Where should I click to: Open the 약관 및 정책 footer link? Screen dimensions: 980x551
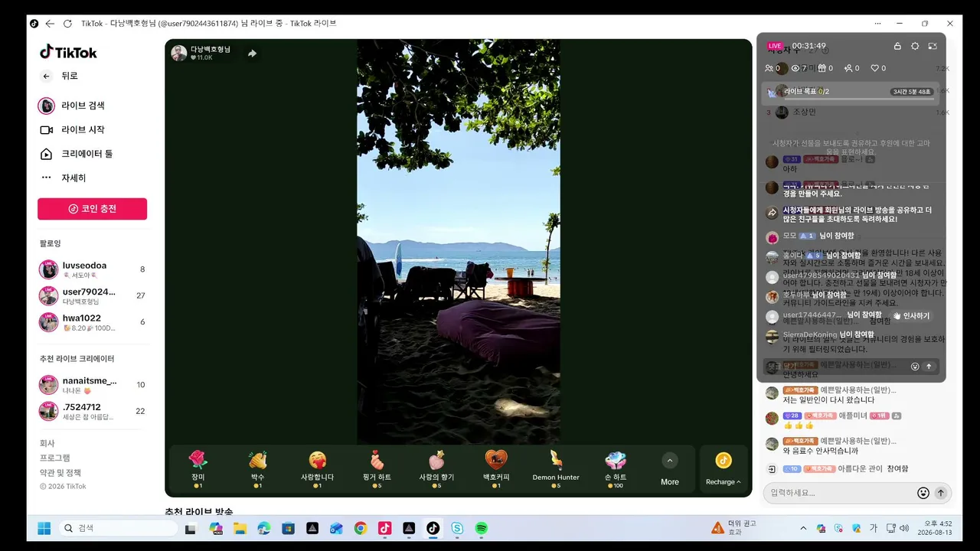[60, 473]
